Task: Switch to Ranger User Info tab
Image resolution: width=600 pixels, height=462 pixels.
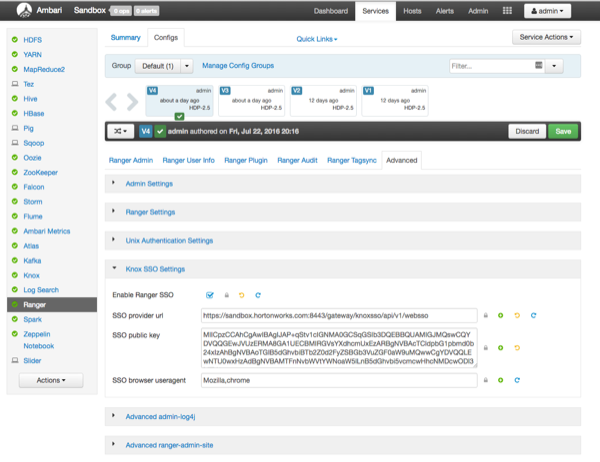Action: pos(188,160)
